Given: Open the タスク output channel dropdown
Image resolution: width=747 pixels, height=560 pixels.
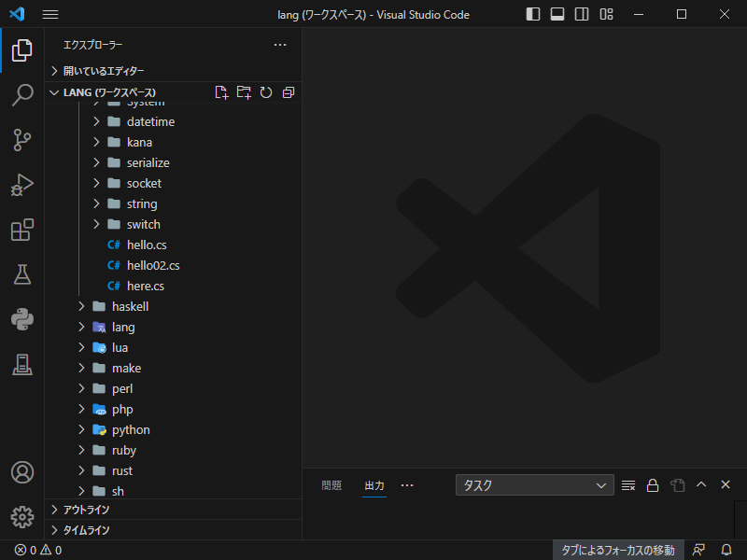Looking at the screenshot, I should point(534,485).
